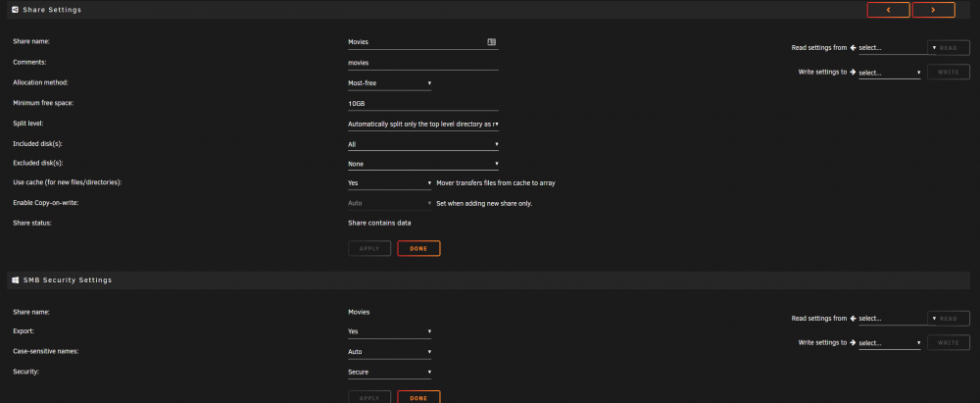The width and height of the screenshot is (980, 403).
Task: Click WRITE button in SMB Security section
Action: tap(948, 342)
